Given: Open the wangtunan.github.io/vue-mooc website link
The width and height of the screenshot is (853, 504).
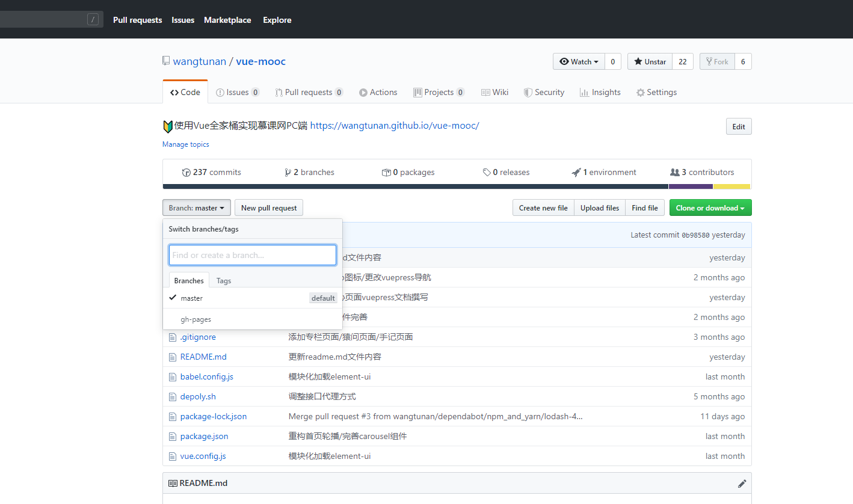Looking at the screenshot, I should (x=395, y=126).
